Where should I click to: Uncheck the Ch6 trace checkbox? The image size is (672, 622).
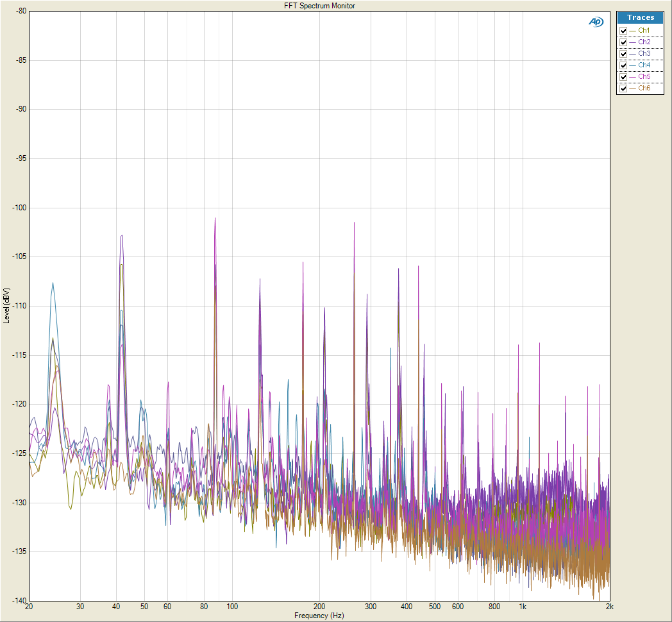pyautogui.click(x=623, y=88)
